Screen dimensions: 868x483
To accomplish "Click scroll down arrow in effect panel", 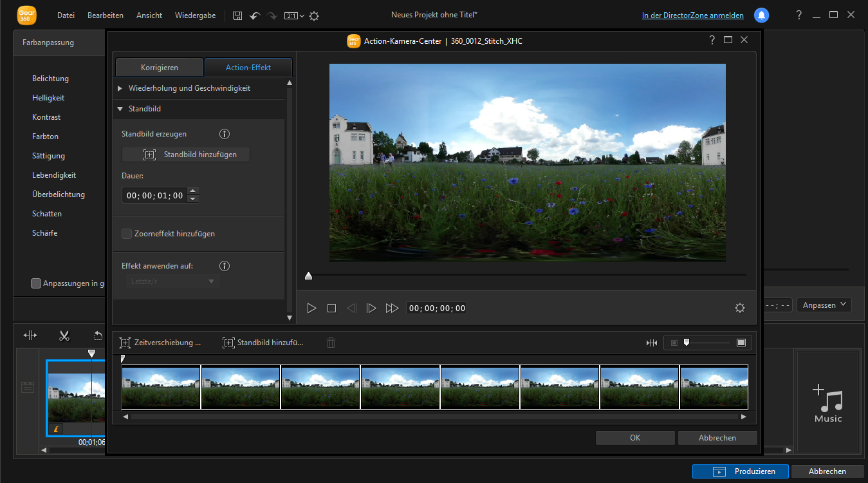I will (x=290, y=317).
